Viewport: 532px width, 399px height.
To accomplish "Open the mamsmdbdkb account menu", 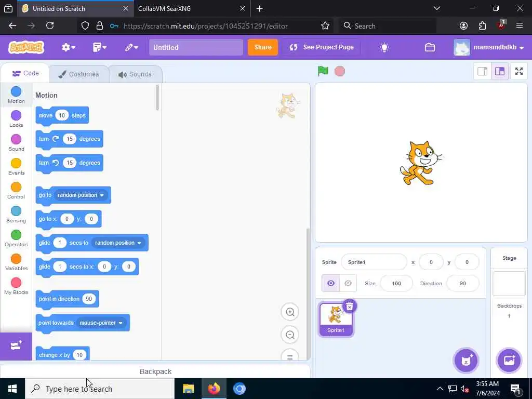I will click(489, 47).
